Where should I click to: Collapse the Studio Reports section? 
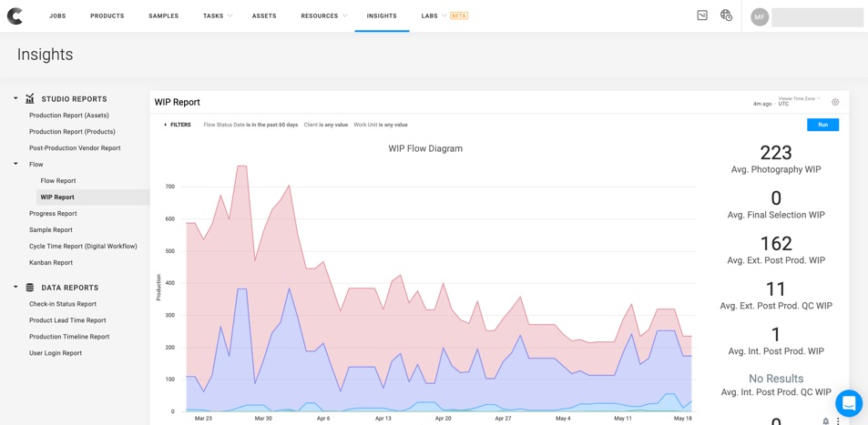coord(15,98)
